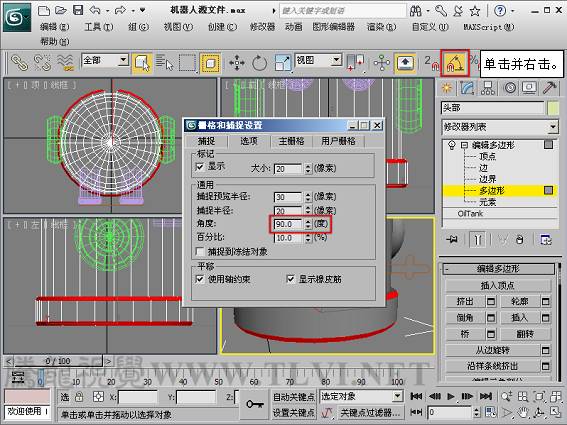The image size is (567, 425).
Task: Click the 挤出 button
Action: tap(465, 301)
